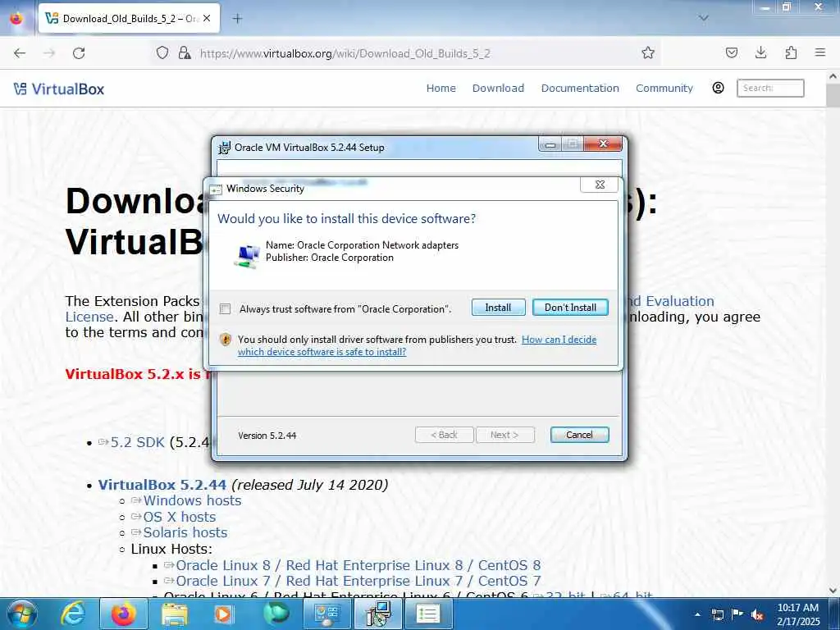Click the VirtualBox logo on the page

point(59,89)
